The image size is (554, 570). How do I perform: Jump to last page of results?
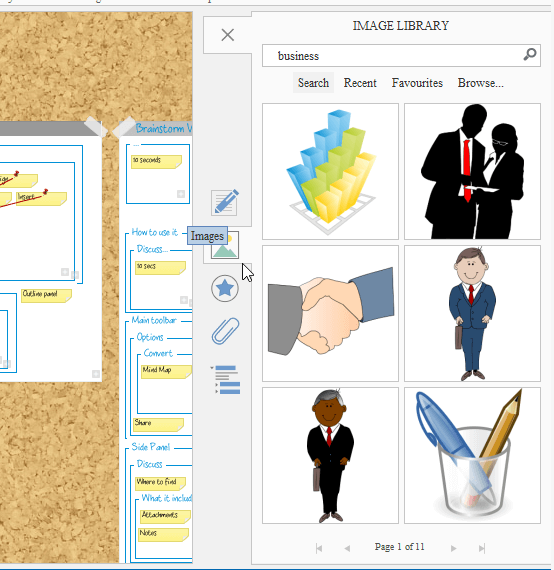pyautogui.click(x=482, y=548)
